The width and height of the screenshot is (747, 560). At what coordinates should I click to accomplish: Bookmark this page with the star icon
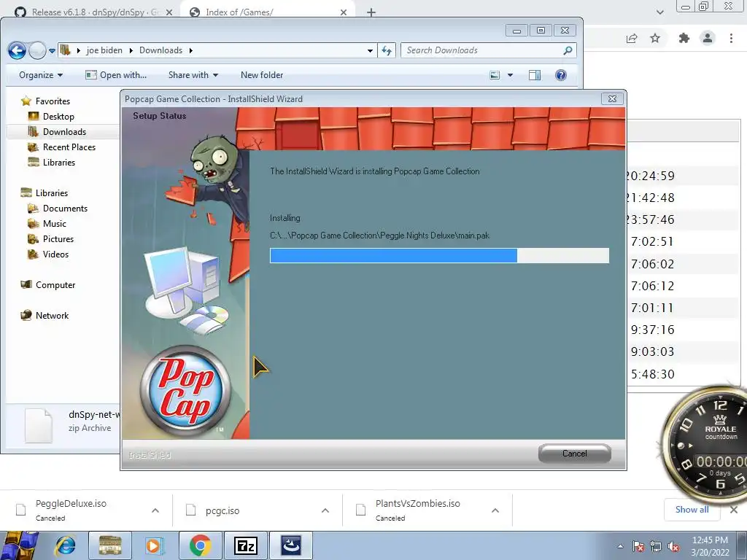click(x=656, y=38)
